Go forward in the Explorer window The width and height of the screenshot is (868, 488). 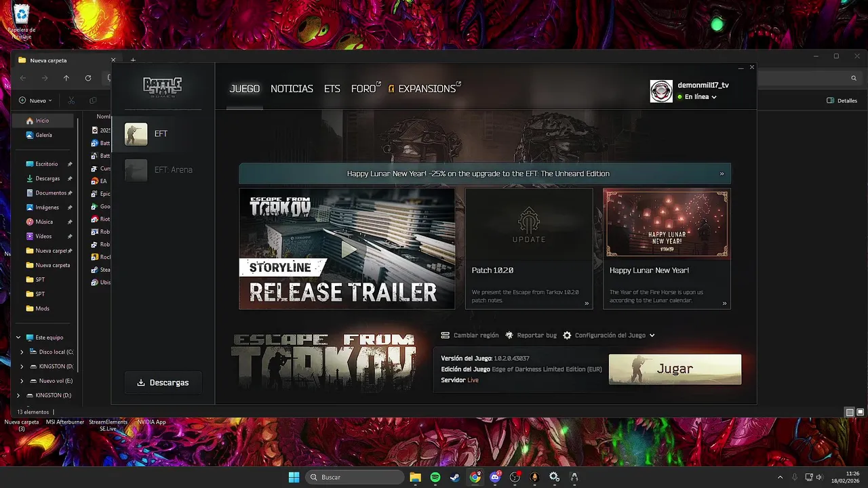[x=45, y=78]
